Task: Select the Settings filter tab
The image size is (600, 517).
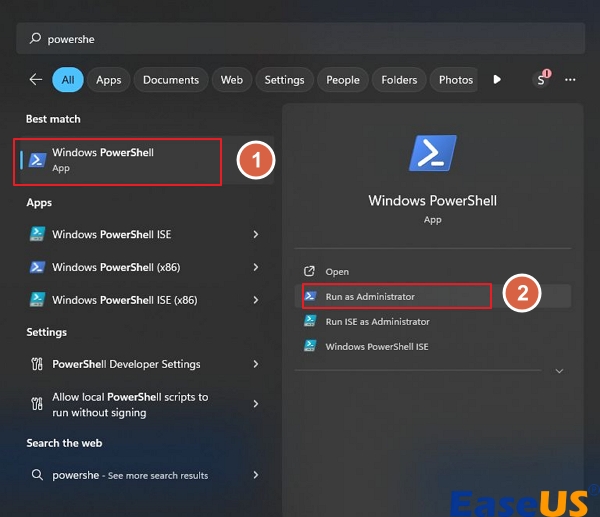Action: [x=284, y=80]
